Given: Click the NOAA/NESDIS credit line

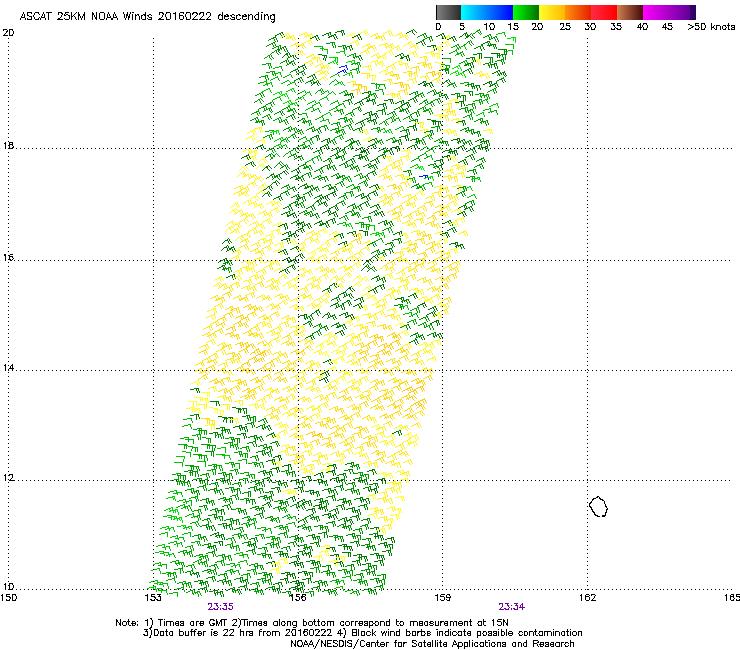Looking at the screenshot, I should coord(432,643).
